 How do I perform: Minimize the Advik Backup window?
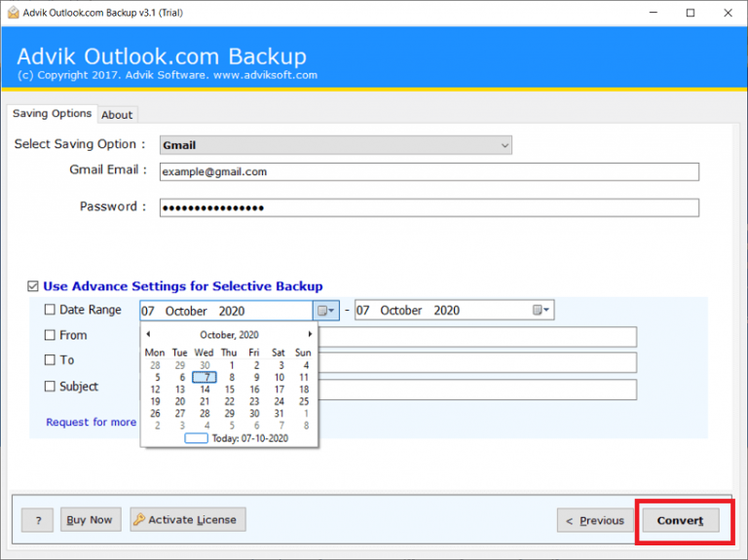pyautogui.click(x=654, y=13)
